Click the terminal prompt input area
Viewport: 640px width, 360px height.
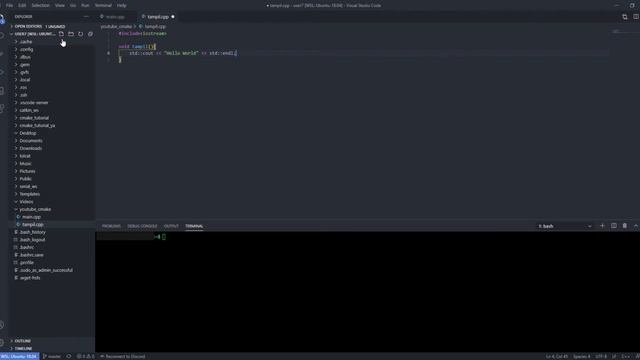tap(164, 237)
